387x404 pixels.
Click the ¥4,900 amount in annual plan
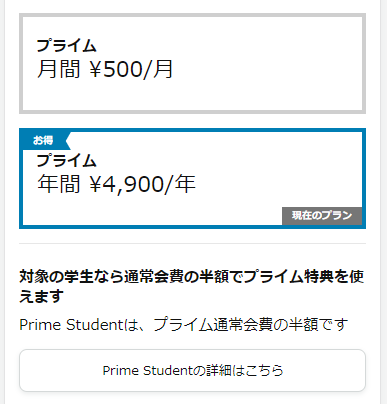pos(127,184)
